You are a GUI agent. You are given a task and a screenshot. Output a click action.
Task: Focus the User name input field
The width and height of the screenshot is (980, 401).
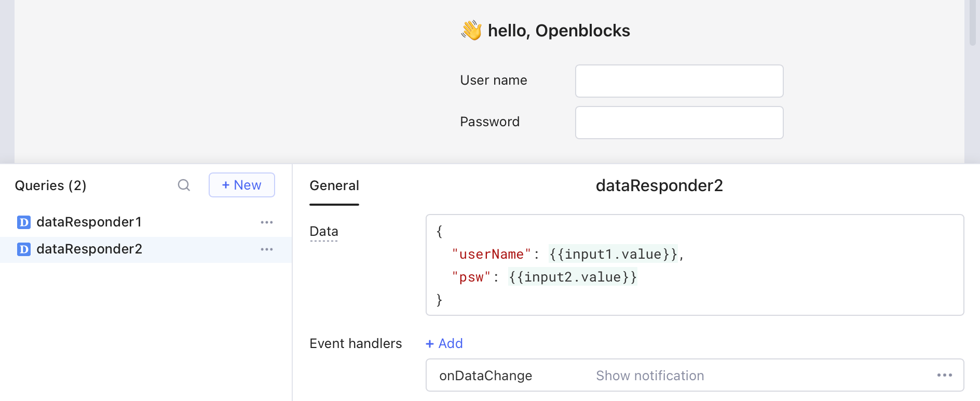(x=679, y=81)
